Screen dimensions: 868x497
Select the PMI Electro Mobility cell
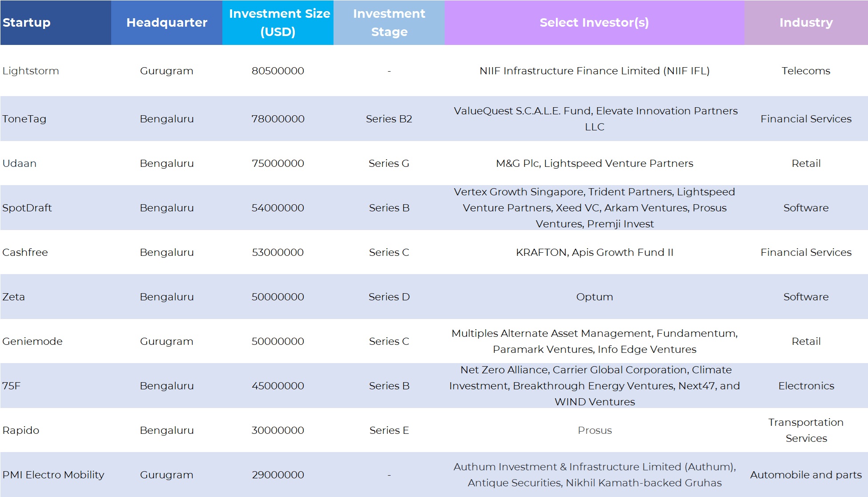[x=53, y=475]
